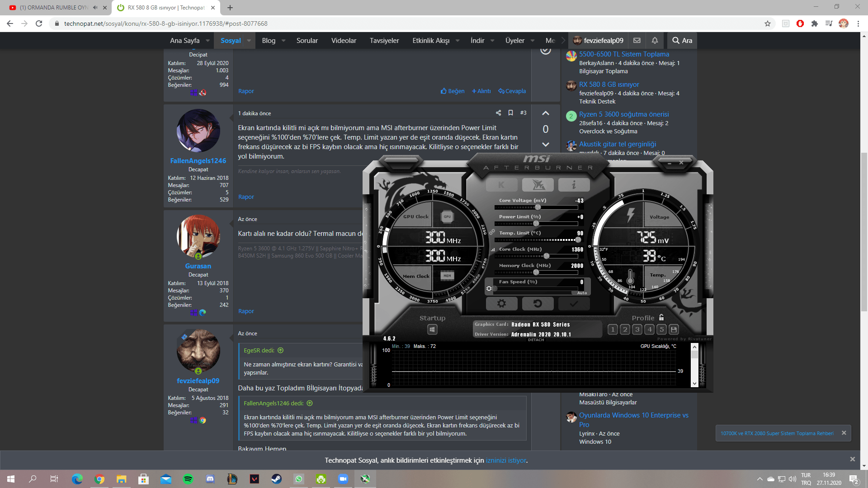Expand the İndir dropdown menu
This screenshot has height=488, width=868.
[x=492, y=41]
